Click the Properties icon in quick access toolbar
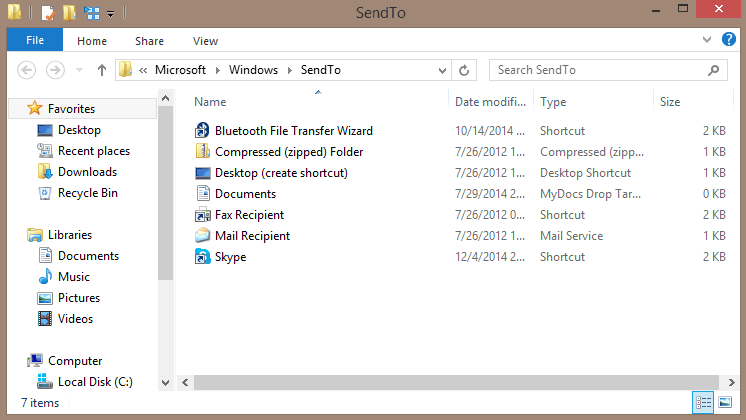The height and width of the screenshot is (420, 746). click(x=48, y=12)
